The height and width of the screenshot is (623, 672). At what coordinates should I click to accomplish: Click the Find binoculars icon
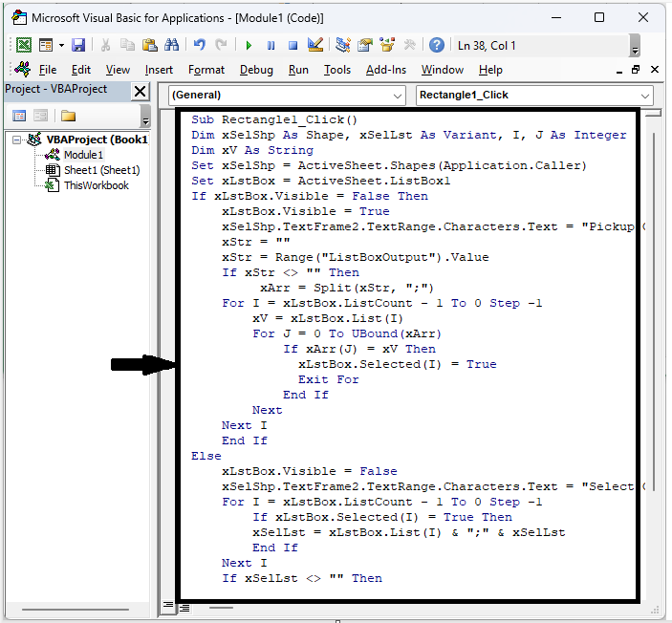[172, 45]
